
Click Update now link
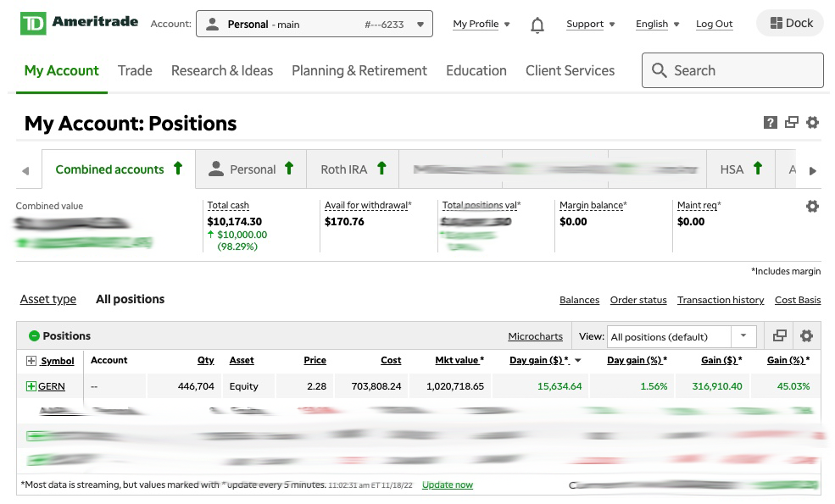(448, 485)
